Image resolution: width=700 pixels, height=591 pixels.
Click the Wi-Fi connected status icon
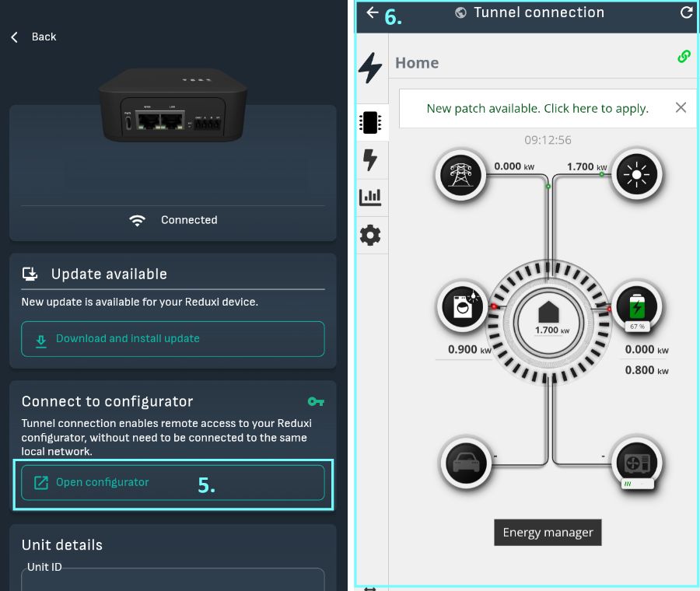pos(137,221)
